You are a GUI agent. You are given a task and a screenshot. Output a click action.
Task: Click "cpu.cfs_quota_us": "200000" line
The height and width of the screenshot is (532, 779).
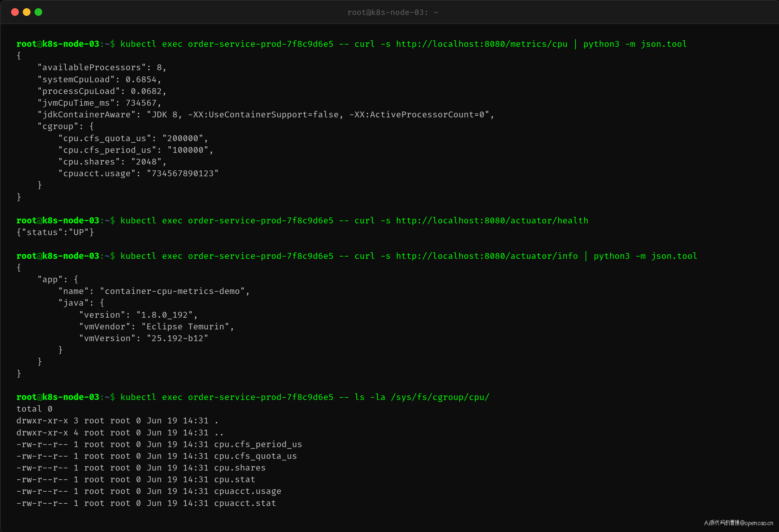[133, 138]
